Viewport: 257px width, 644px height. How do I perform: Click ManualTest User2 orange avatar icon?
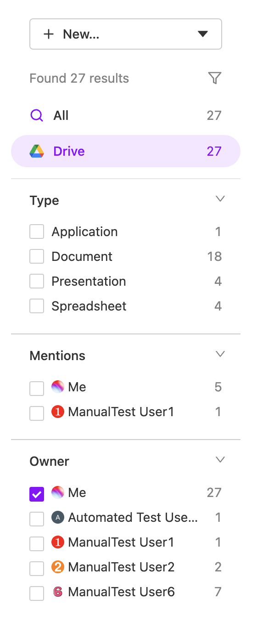pyautogui.click(x=57, y=567)
